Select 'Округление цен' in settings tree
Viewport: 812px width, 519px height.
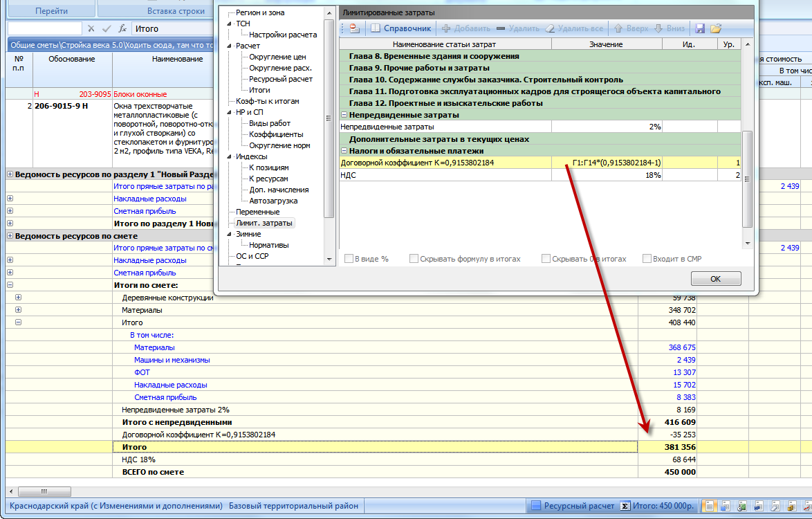coord(277,57)
